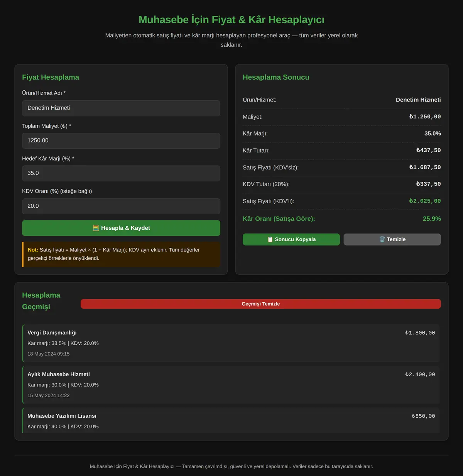The image size is (463, 476).
Task: Copy the result with Sonucu Kopyala
Action: [x=291, y=239]
